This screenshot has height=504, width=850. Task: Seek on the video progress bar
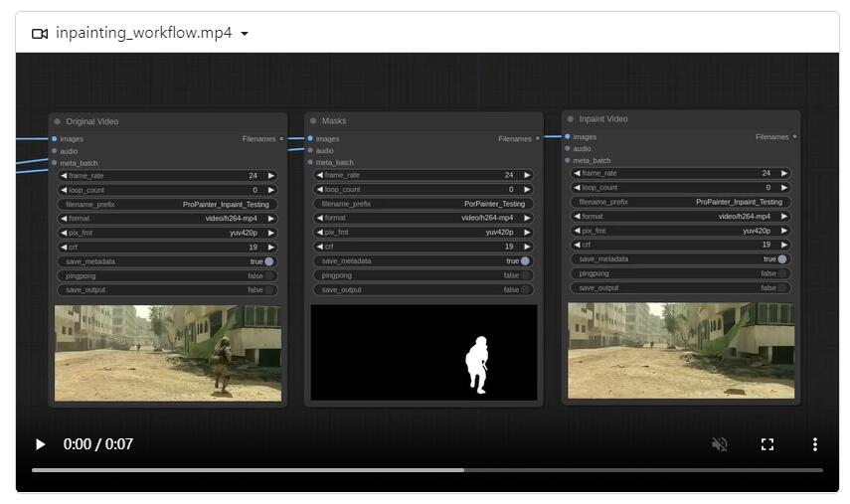427,470
